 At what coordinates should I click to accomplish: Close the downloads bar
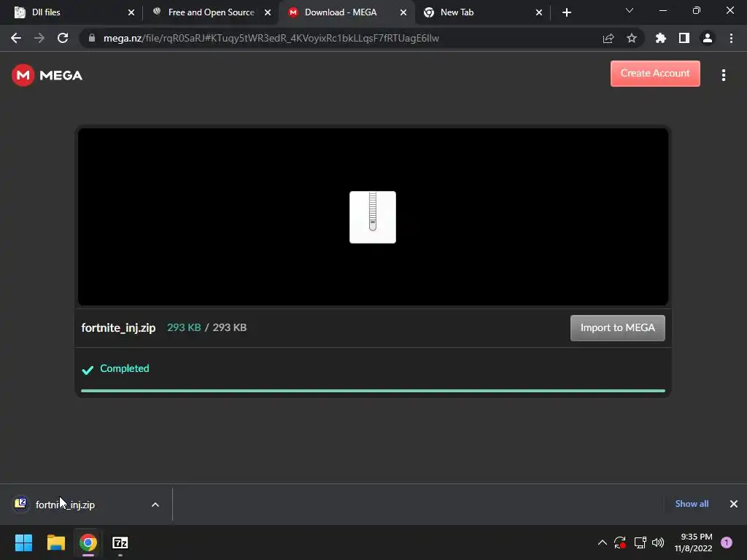tap(734, 504)
